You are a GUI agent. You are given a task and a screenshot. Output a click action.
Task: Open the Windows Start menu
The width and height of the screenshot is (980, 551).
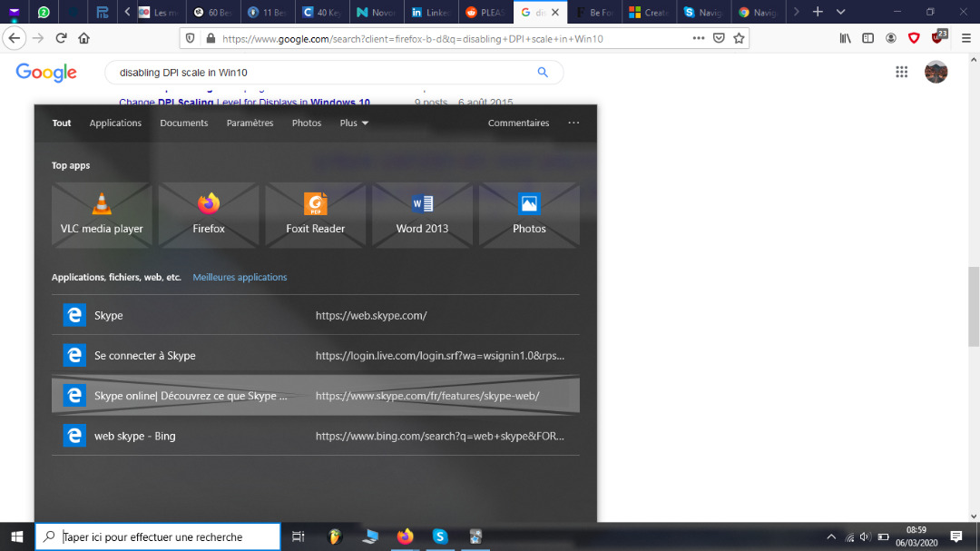click(17, 536)
